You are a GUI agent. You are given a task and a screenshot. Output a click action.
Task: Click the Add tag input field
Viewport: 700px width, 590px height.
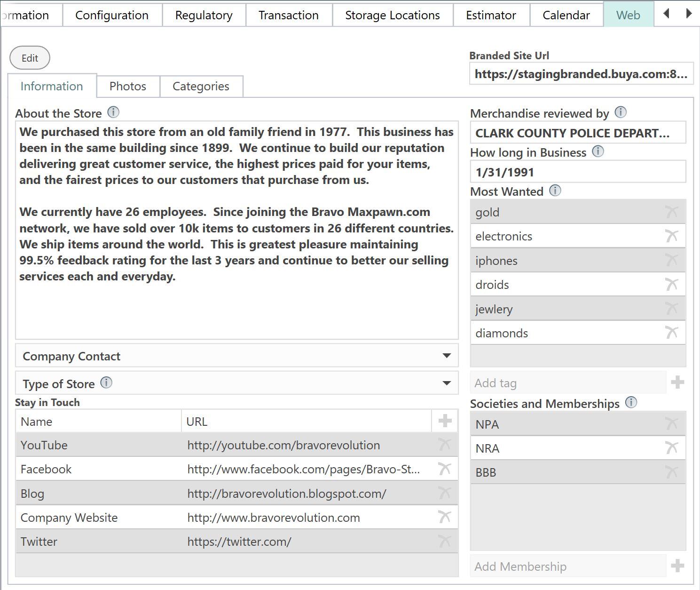[x=568, y=383]
